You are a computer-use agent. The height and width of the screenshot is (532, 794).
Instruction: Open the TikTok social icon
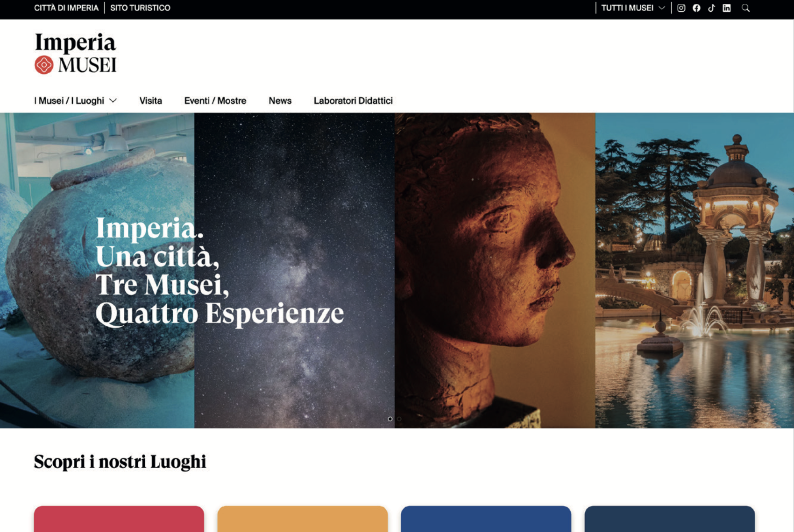click(x=711, y=8)
